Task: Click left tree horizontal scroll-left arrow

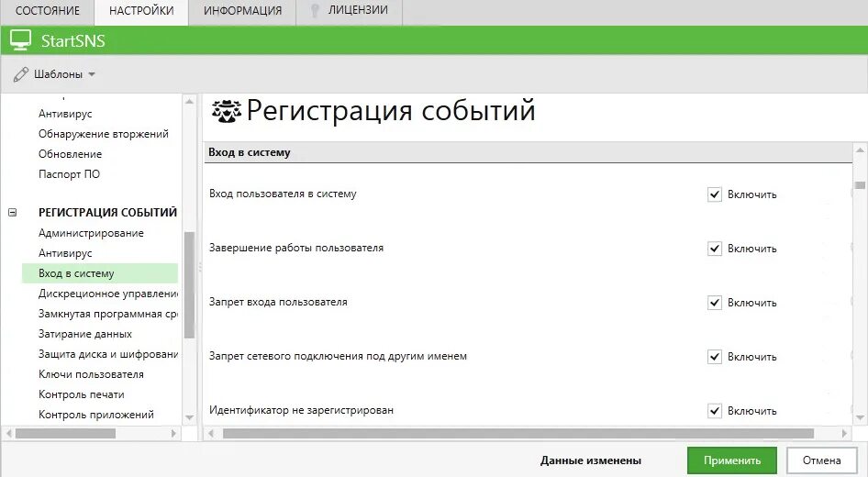Action: (x=9, y=433)
